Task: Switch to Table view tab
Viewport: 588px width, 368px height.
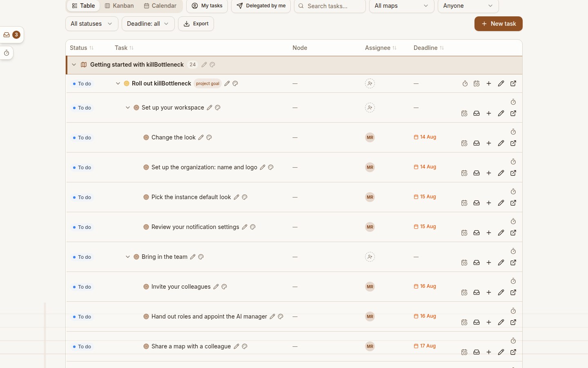Action: click(x=83, y=6)
